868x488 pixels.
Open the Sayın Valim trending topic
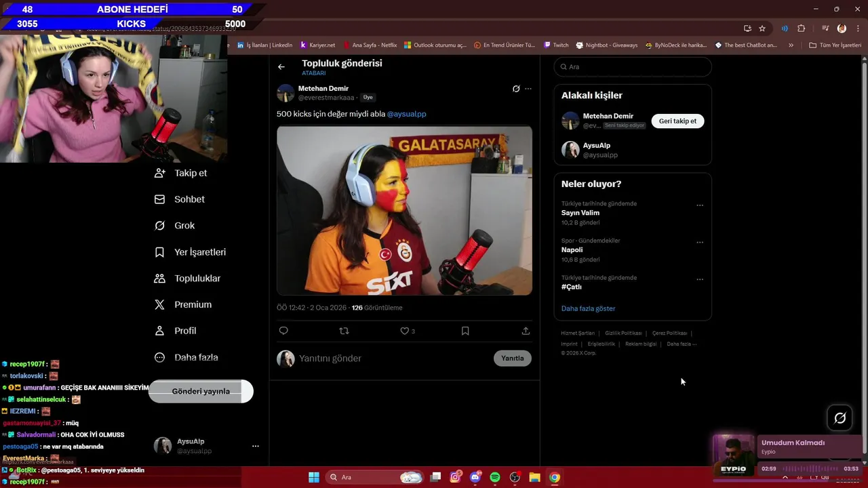coord(580,213)
